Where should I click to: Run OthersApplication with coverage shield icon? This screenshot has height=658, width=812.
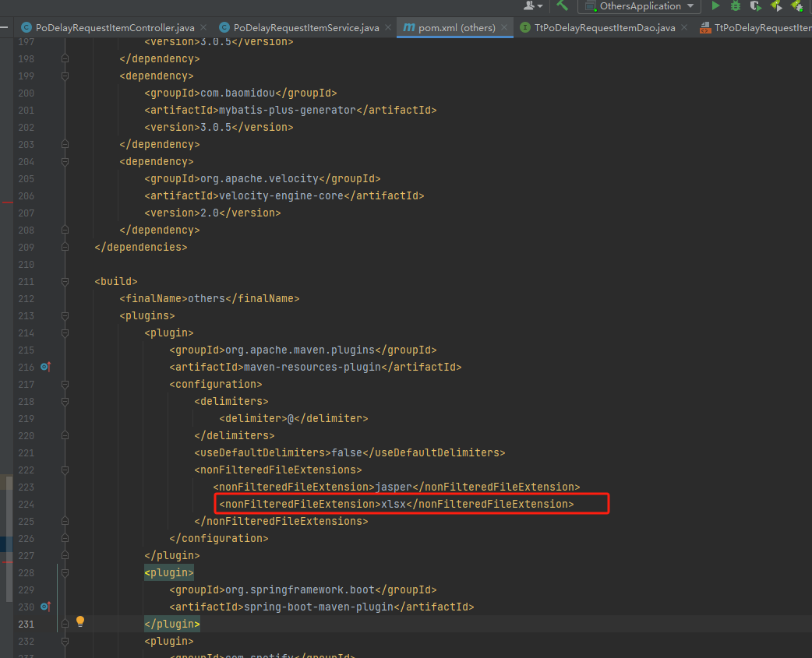(756, 6)
